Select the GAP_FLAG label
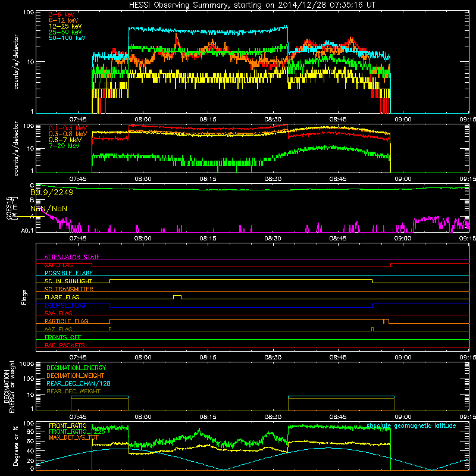This screenshot has height=476, width=476. (58, 265)
